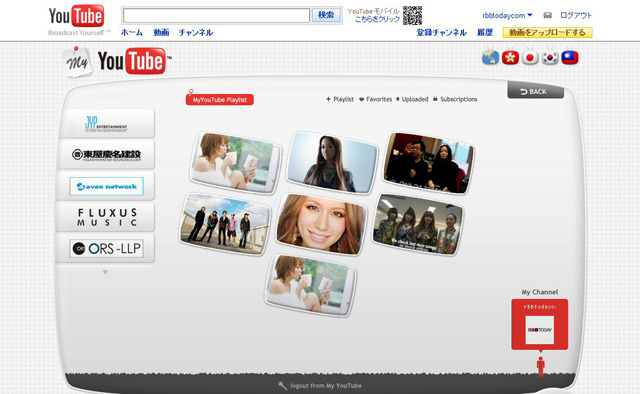Open the rbbtodaycom account dropdown
This screenshot has width=640, height=394.
(x=507, y=16)
